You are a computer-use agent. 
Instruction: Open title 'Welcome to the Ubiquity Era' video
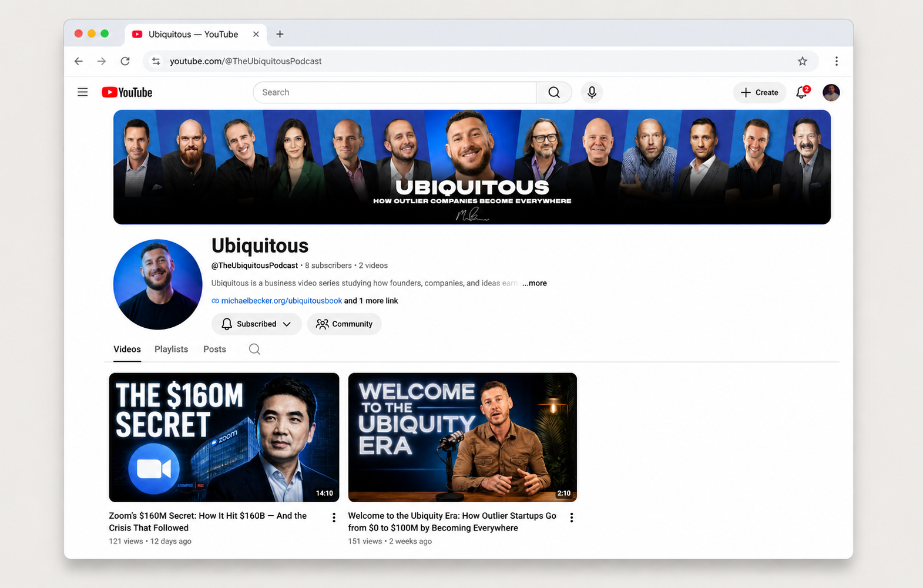click(452, 522)
